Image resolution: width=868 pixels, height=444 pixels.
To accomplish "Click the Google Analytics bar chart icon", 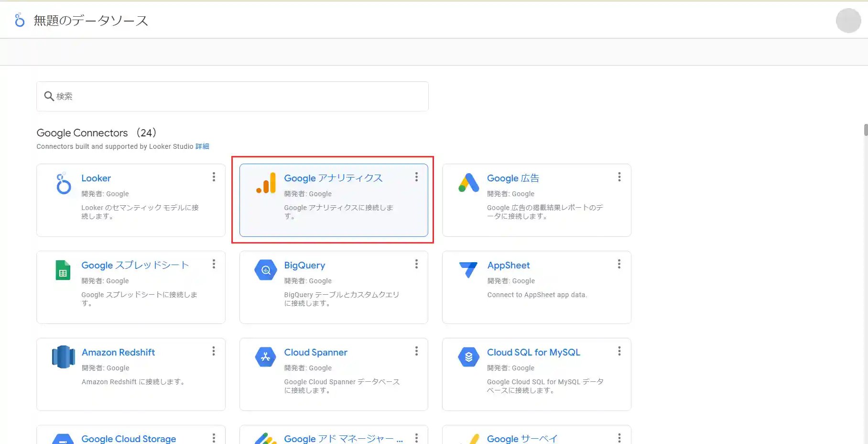I will [x=266, y=183].
